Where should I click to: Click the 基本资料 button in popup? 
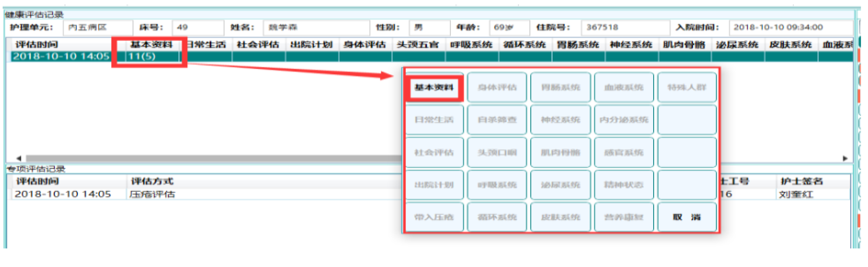[x=434, y=87]
